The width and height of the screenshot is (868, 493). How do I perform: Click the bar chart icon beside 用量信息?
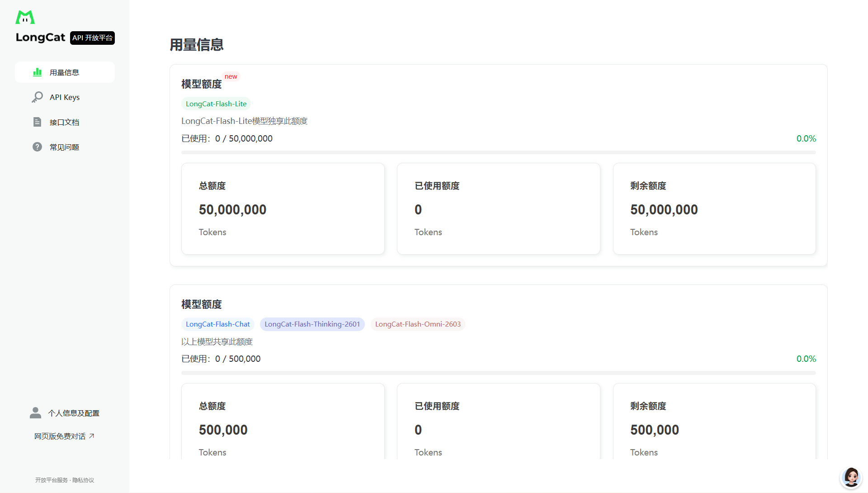coord(37,72)
